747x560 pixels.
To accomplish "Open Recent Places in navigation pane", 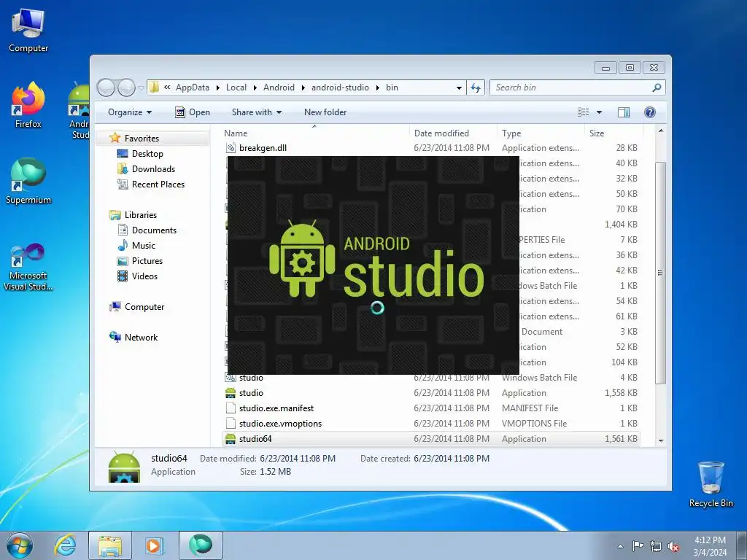I will tap(158, 184).
